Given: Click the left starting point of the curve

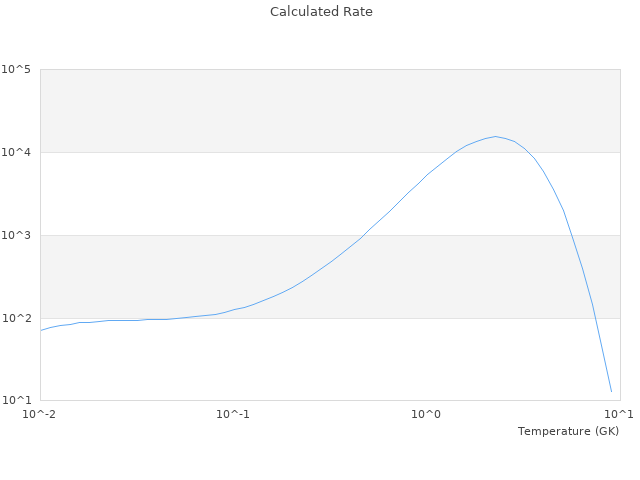Looking at the screenshot, I should 41,330.
